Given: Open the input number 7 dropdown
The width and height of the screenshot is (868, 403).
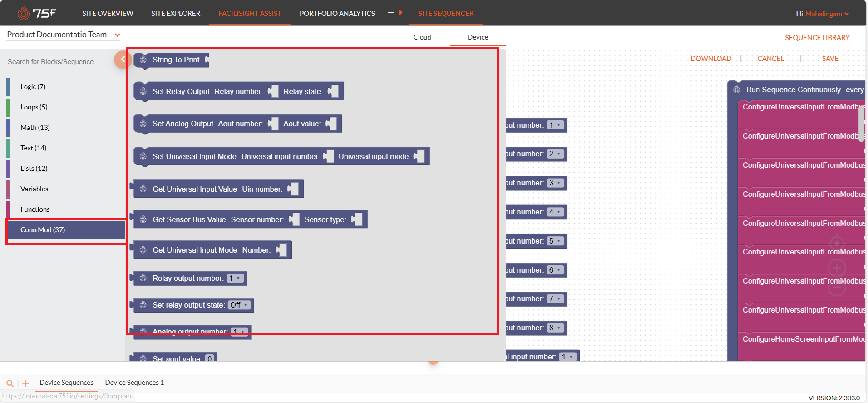Looking at the screenshot, I should click(x=555, y=299).
